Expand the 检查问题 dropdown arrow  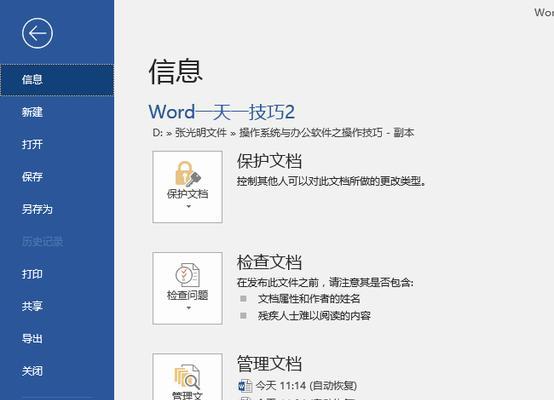188,308
